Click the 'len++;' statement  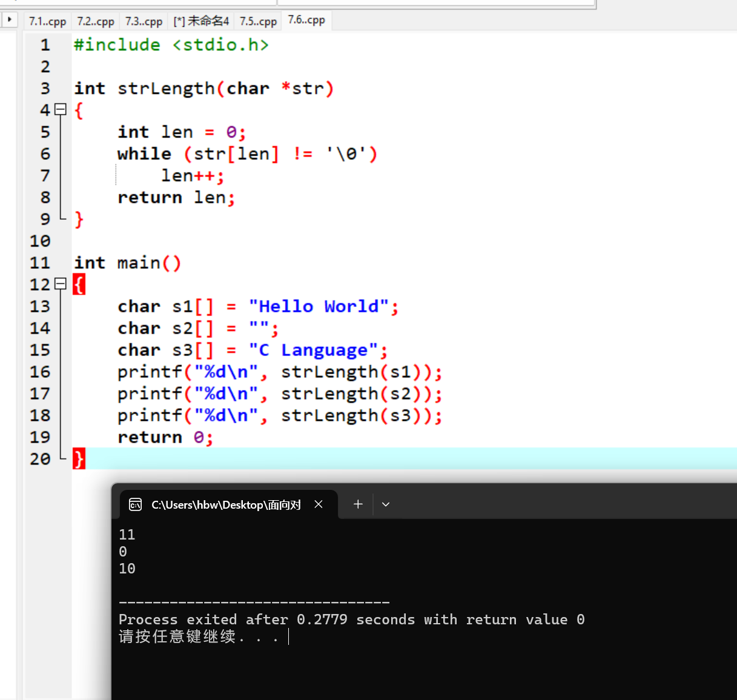[193, 176]
